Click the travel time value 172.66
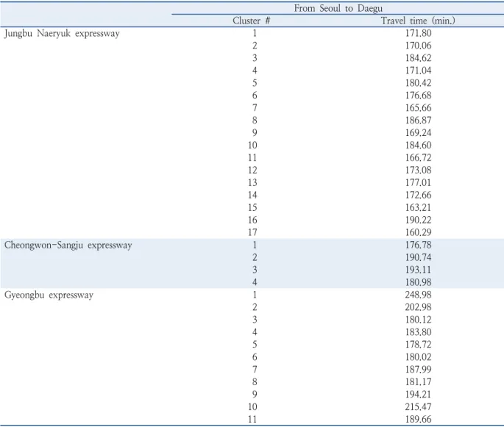504x427 pixels. coord(418,195)
